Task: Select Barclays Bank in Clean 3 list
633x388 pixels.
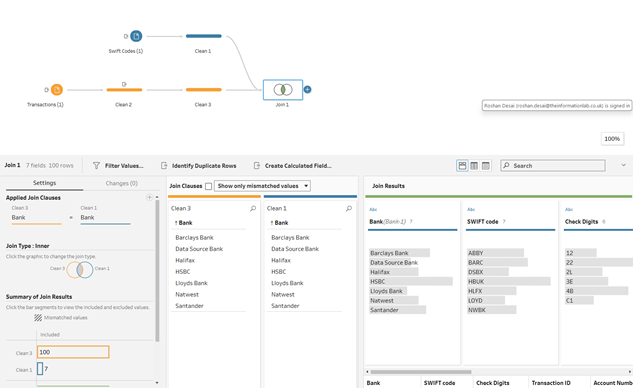Action: click(x=195, y=237)
